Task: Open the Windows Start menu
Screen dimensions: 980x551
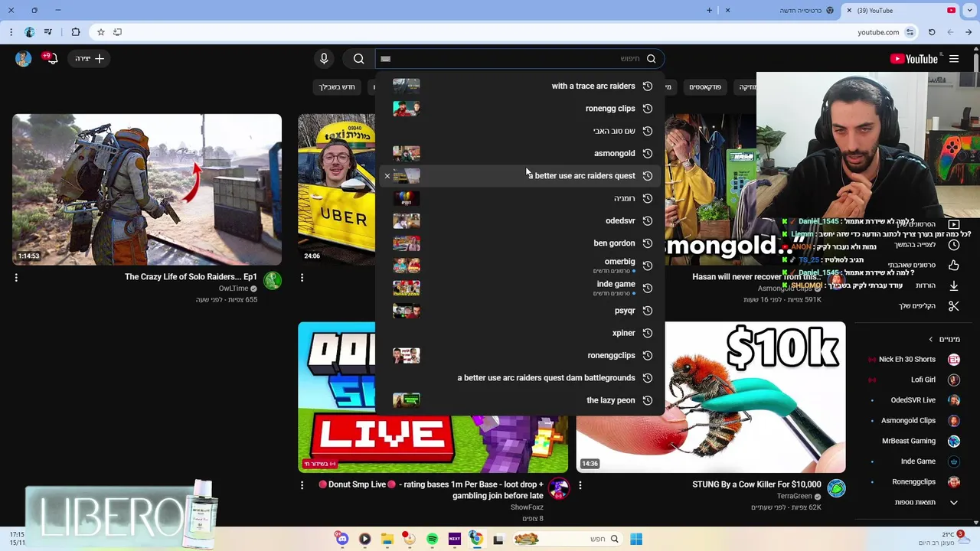Action: pyautogui.click(x=636, y=540)
